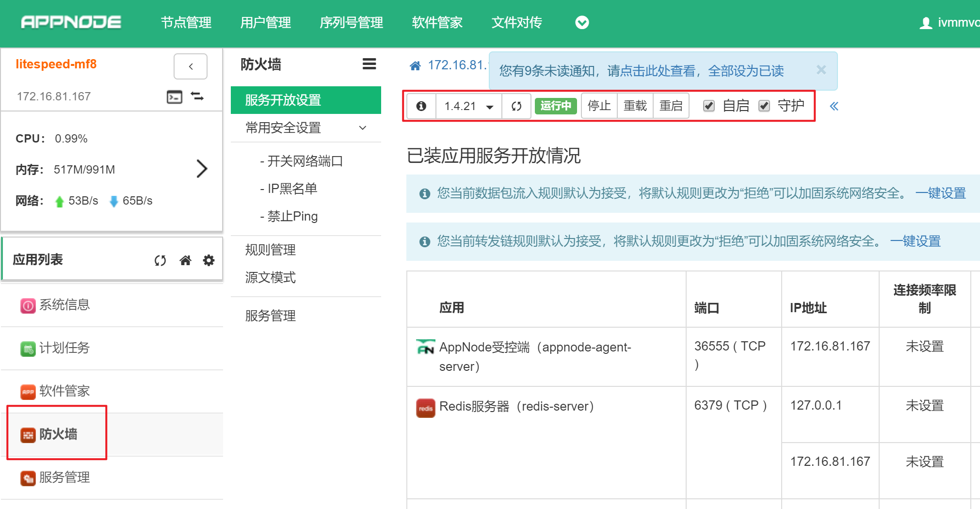Image resolution: width=980 pixels, height=509 pixels.
Task: Open application list settings gear
Action: point(209,261)
